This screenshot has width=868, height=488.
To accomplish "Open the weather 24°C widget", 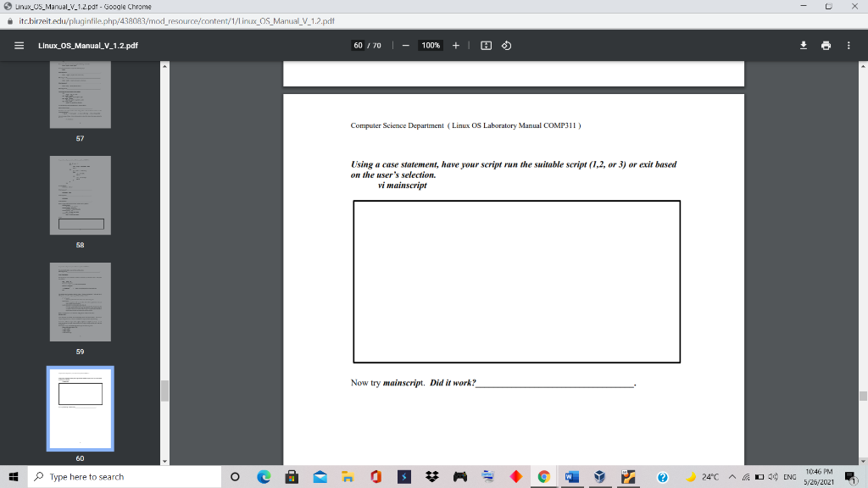I will pyautogui.click(x=702, y=476).
